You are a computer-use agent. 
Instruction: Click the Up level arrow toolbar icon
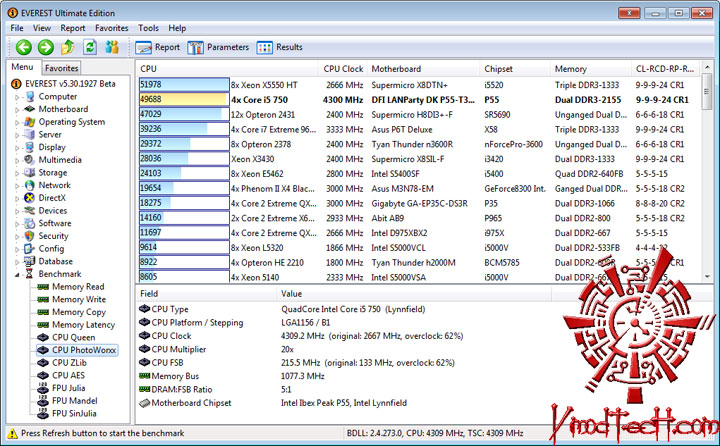click(68, 47)
